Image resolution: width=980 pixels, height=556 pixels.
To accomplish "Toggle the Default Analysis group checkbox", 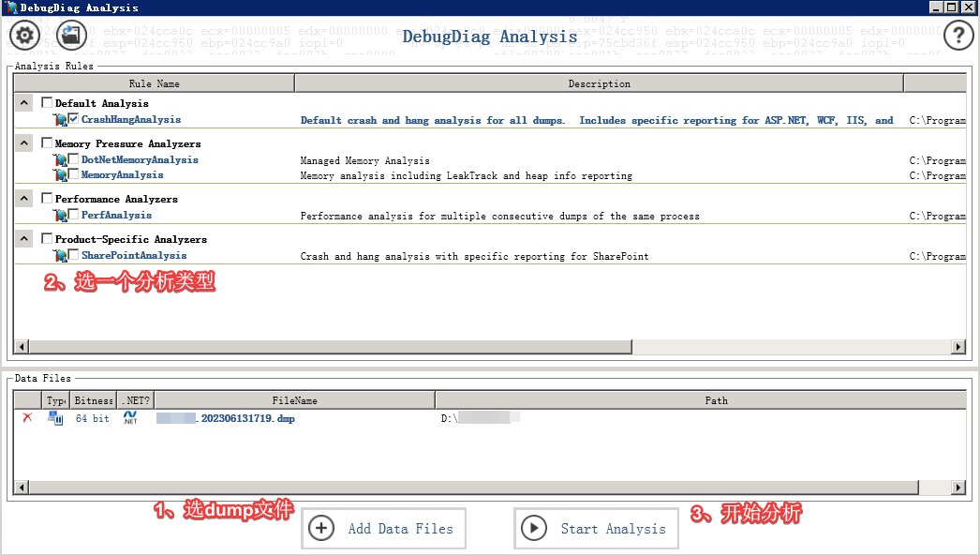I will pyautogui.click(x=47, y=102).
